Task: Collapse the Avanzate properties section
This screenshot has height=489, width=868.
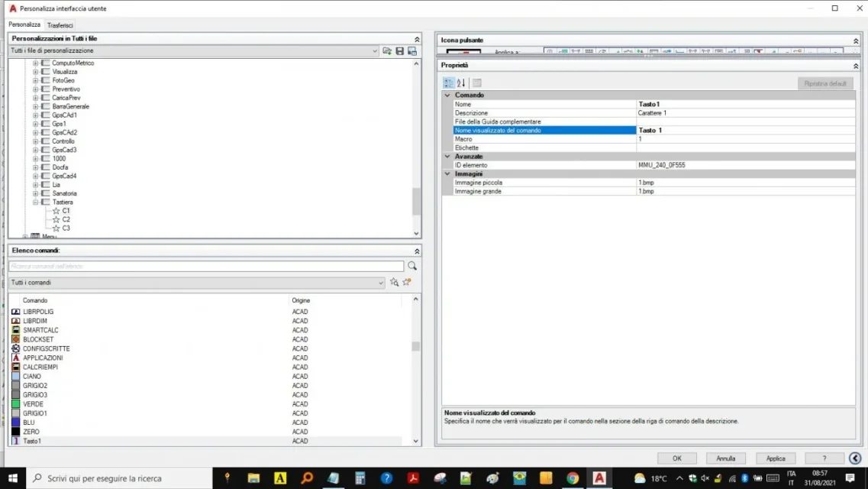Action: click(447, 157)
